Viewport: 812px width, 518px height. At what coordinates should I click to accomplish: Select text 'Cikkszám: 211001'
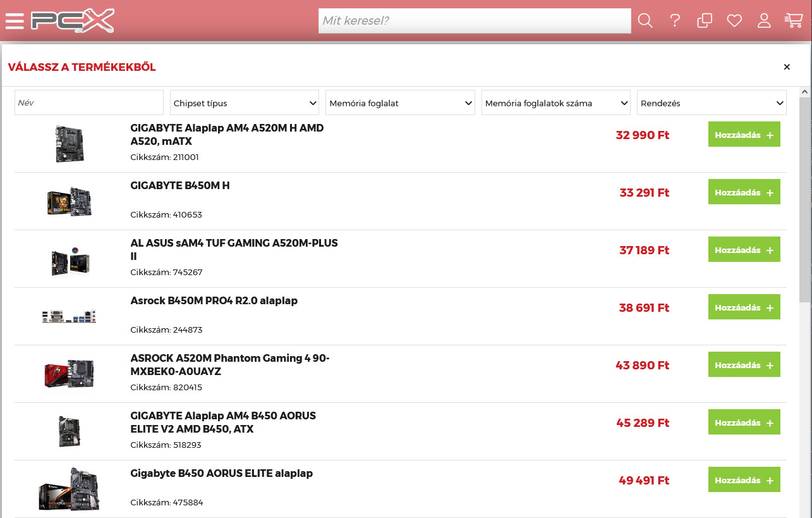pos(164,157)
